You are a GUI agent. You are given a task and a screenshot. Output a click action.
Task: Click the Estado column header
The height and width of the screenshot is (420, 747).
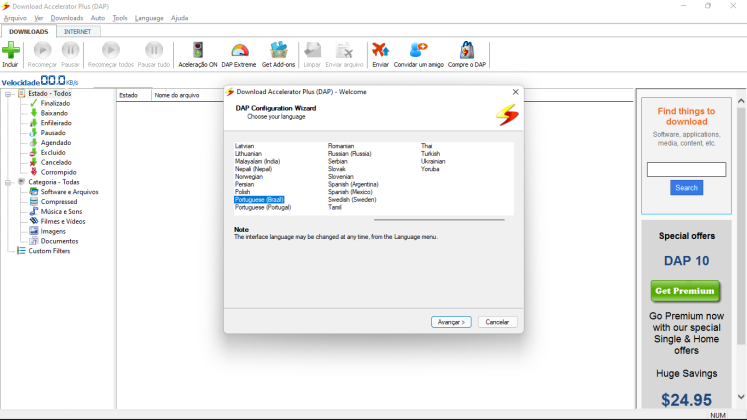pos(134,95)
